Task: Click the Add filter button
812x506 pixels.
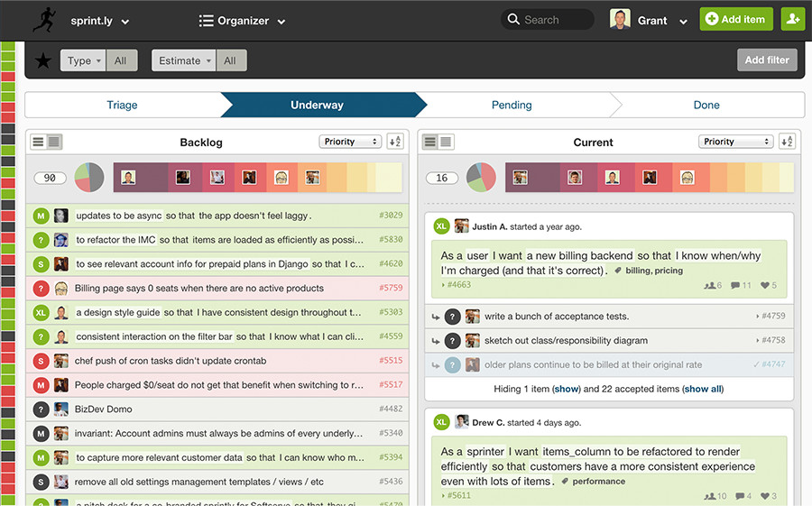Action: click(766, 60)
